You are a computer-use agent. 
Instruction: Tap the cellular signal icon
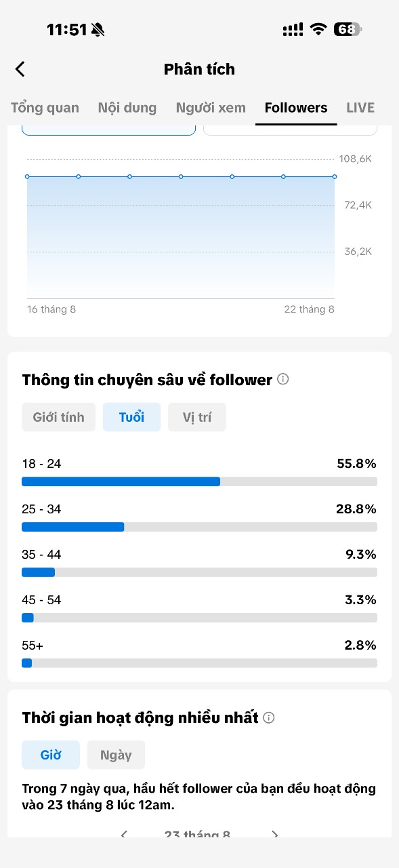(293, 29)
